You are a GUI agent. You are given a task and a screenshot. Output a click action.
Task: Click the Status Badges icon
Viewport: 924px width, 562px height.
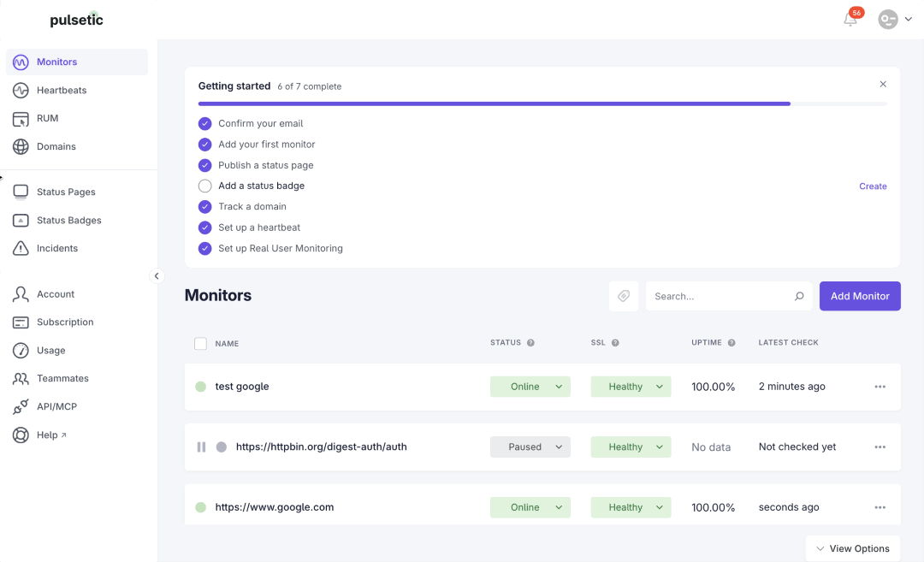[21, 221]
